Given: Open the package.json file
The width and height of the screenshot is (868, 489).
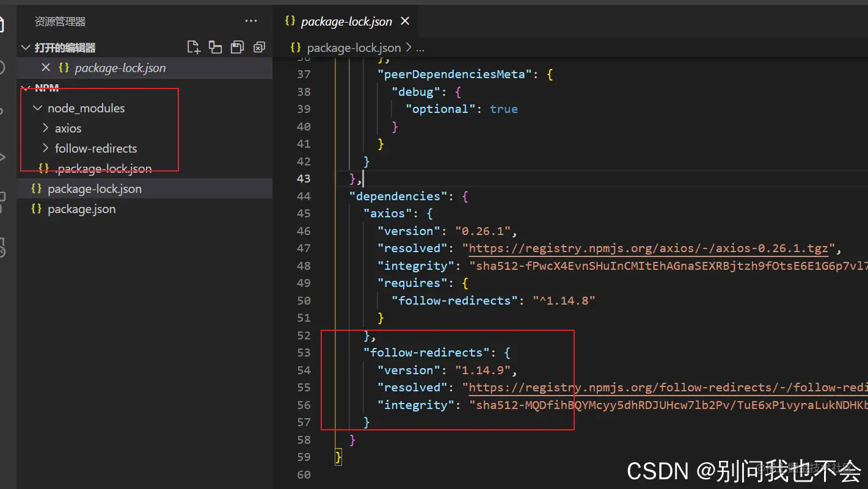Looking at the screenshot, I should 81,209.
